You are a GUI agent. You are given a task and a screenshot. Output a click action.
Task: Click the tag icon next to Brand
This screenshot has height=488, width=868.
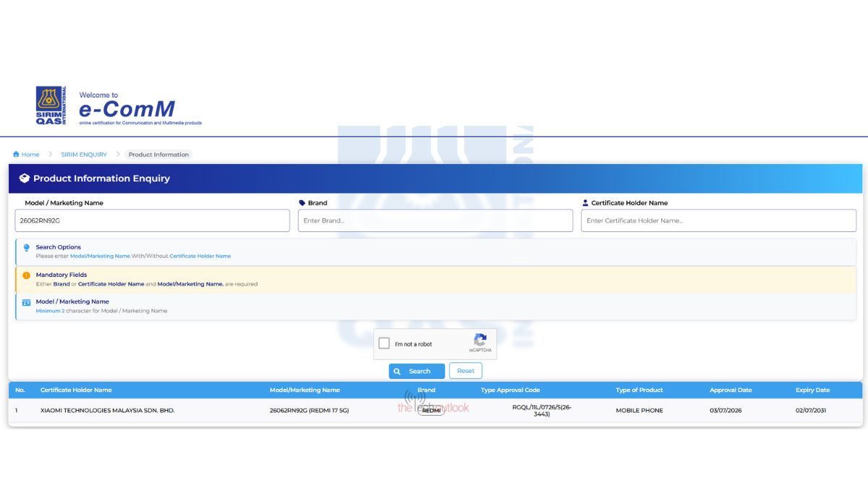click(302, 203)
